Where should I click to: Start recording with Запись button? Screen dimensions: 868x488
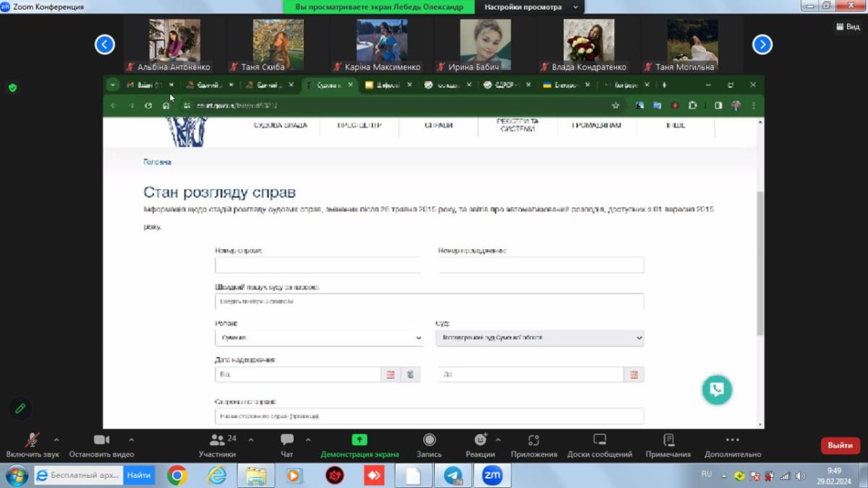(x=429, y=445)
